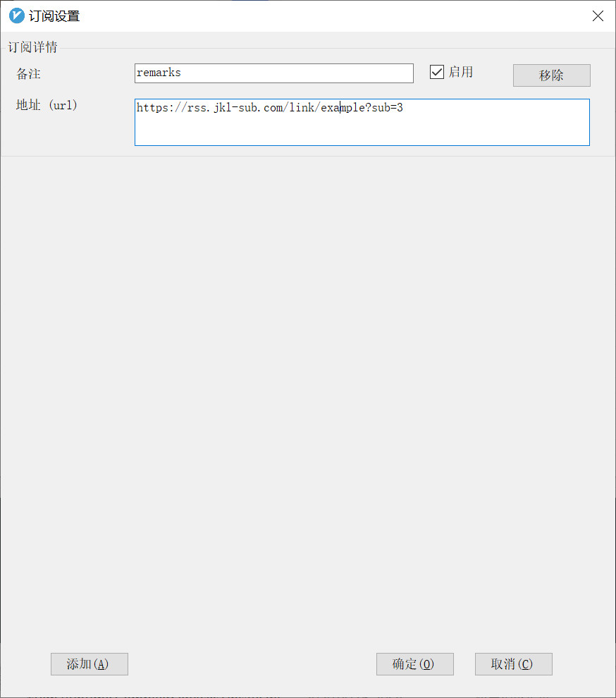Click the 订阅详情 group heading
Viewport: 616px width, 698px height.
(x=33, y=47)
